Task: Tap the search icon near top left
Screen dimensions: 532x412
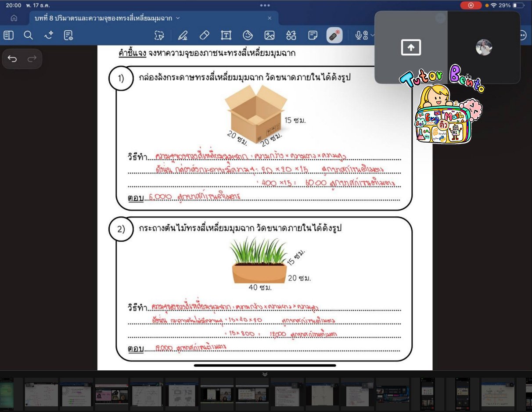Action: (28, 35)
